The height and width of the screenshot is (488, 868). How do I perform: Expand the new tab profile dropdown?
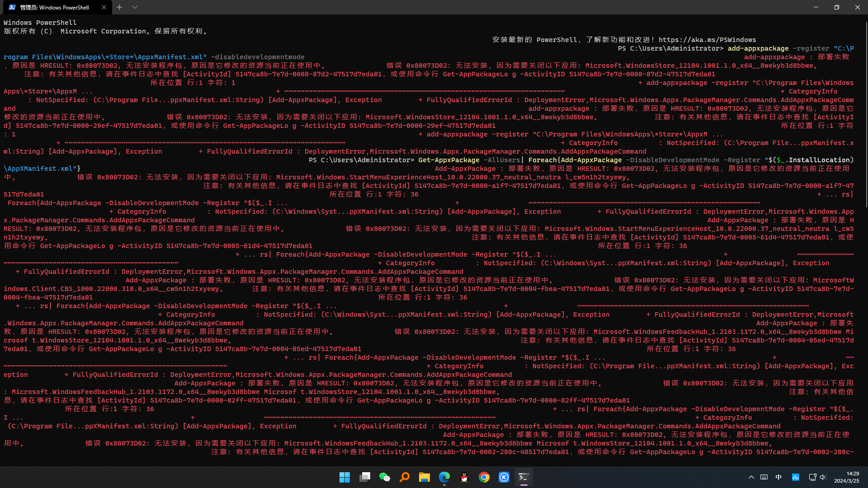pos(135,7)
